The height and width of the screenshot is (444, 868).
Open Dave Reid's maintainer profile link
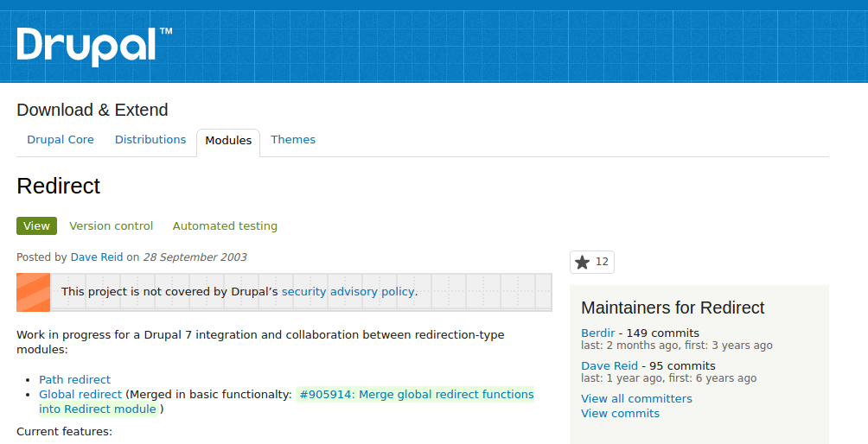610,366
